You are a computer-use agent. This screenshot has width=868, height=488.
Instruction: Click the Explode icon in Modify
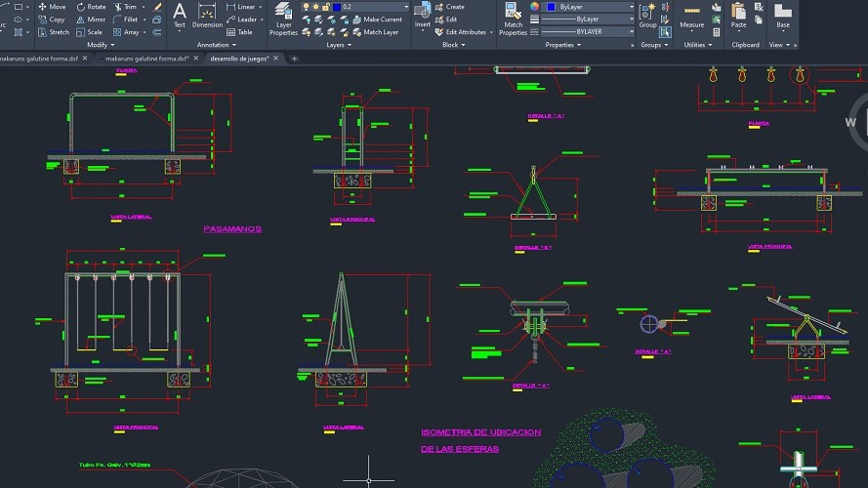[x=157, y=20]
